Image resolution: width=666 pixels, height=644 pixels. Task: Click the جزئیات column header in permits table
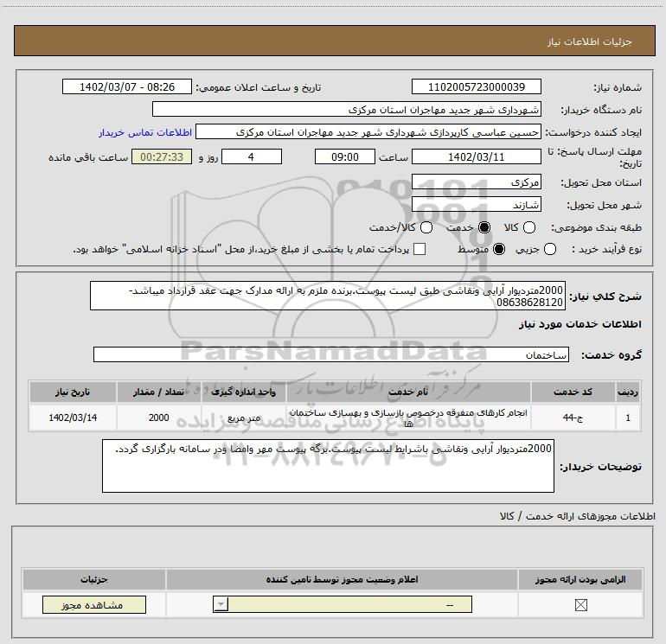(x=94, y=579)
